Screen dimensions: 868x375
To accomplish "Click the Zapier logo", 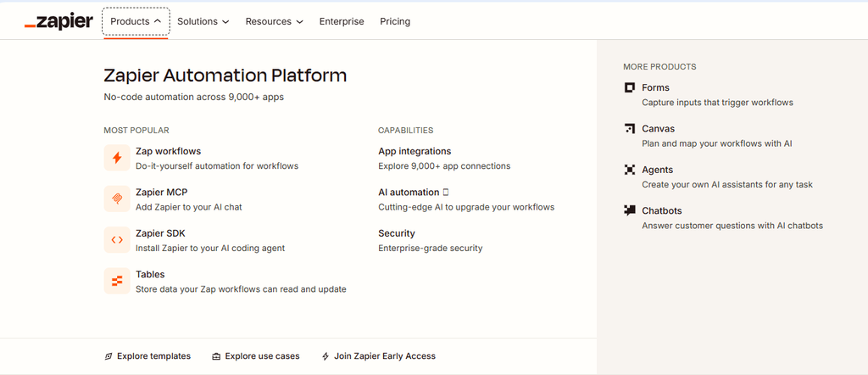I will pyautogui.click(x=58, y=21).
